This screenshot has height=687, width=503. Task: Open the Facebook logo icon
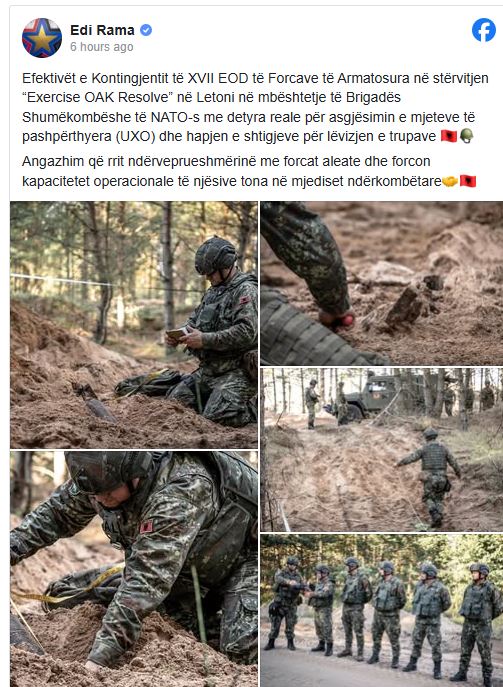click(x=484, y=30)
